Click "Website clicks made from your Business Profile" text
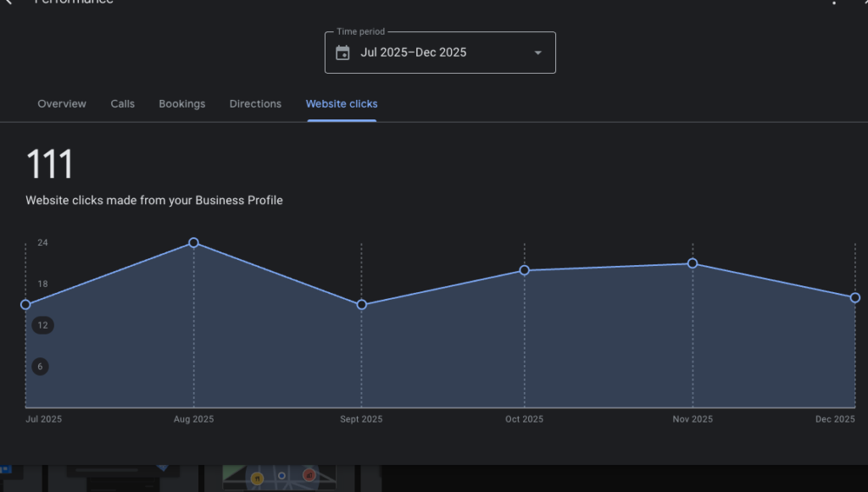The image size is (868, 492). pyautogui.click(x=154, y=200)
